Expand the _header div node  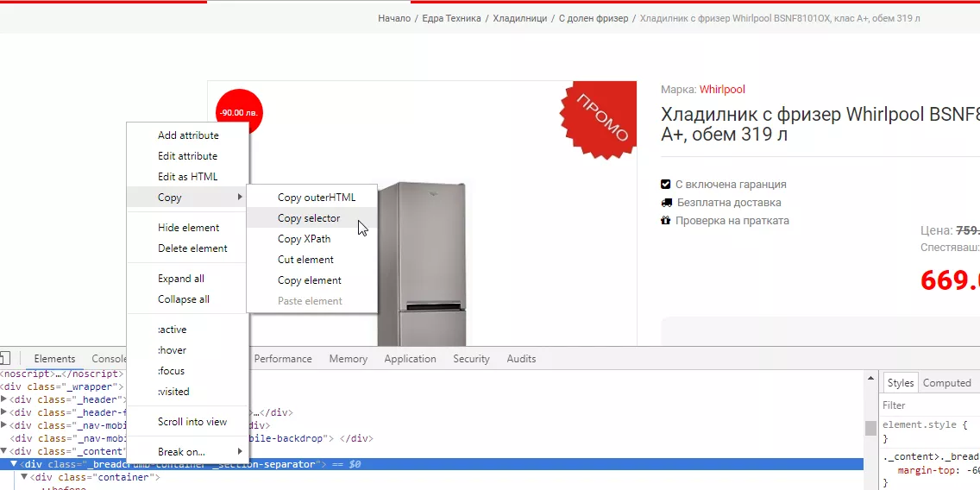coord(3,399)
